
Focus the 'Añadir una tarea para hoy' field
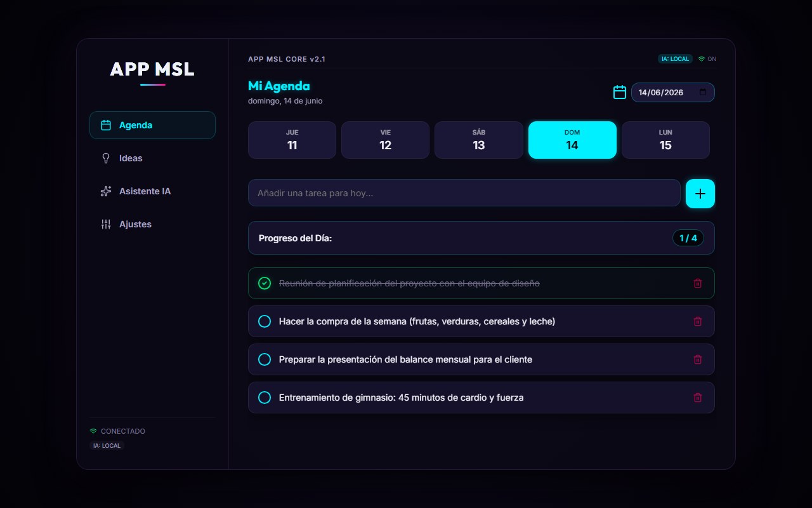(464, 192)
